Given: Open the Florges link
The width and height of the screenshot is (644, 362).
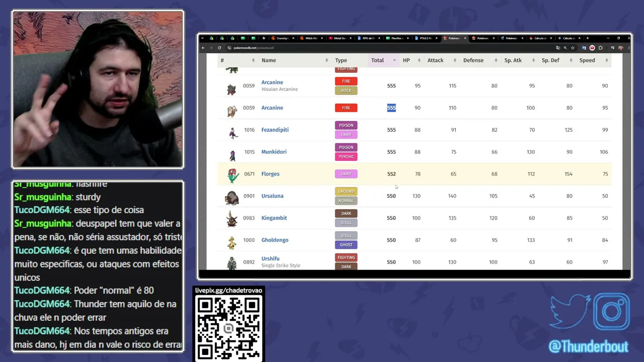Looking at the screenshot, I should (x=270, y=174).
